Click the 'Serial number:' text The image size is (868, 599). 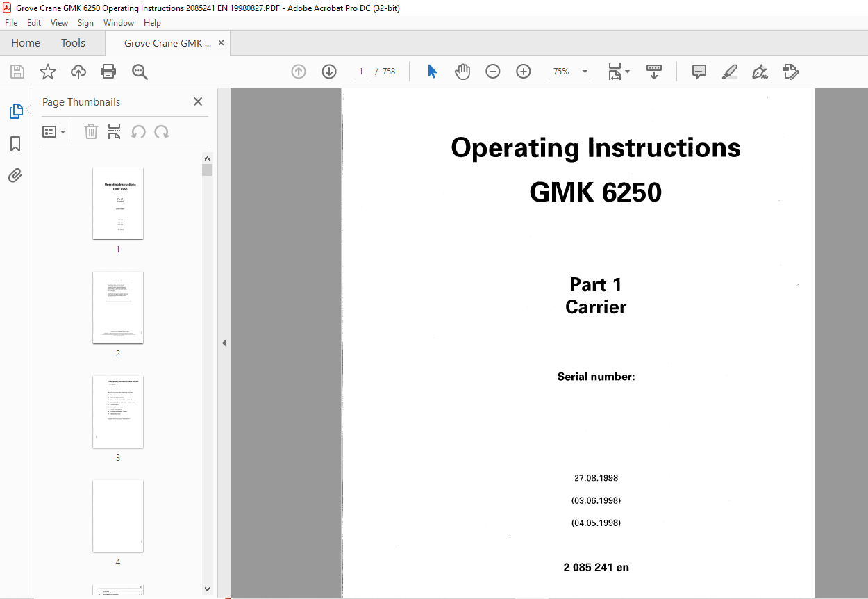[596, 377]
